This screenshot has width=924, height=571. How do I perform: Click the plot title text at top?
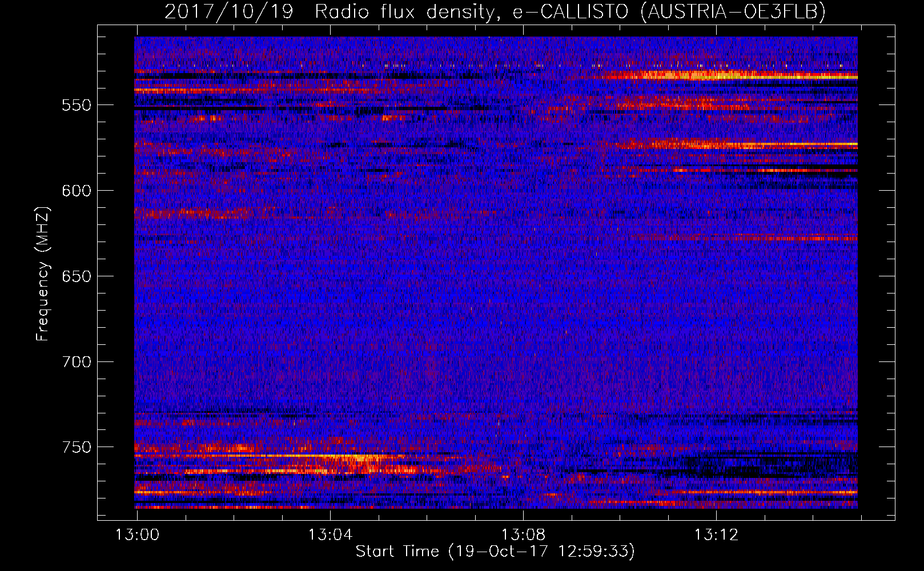495,11
